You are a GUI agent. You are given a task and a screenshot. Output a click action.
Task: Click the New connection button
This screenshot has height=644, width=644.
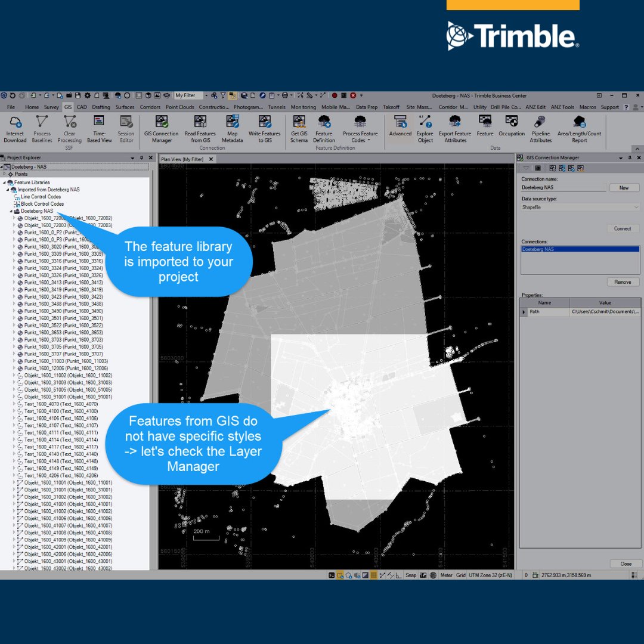624,188
